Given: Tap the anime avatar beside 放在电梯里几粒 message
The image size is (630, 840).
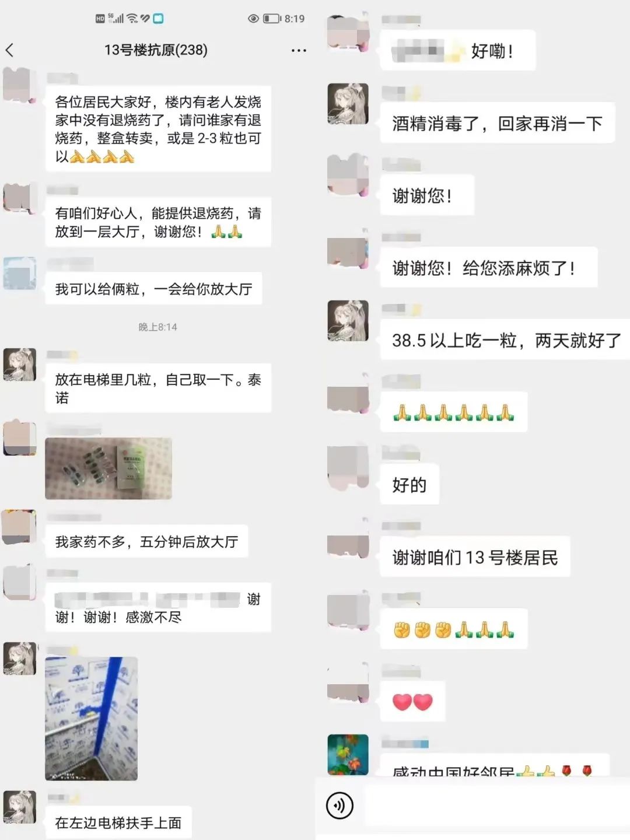Looking at the screenshot, I should (x=20, y=365).
